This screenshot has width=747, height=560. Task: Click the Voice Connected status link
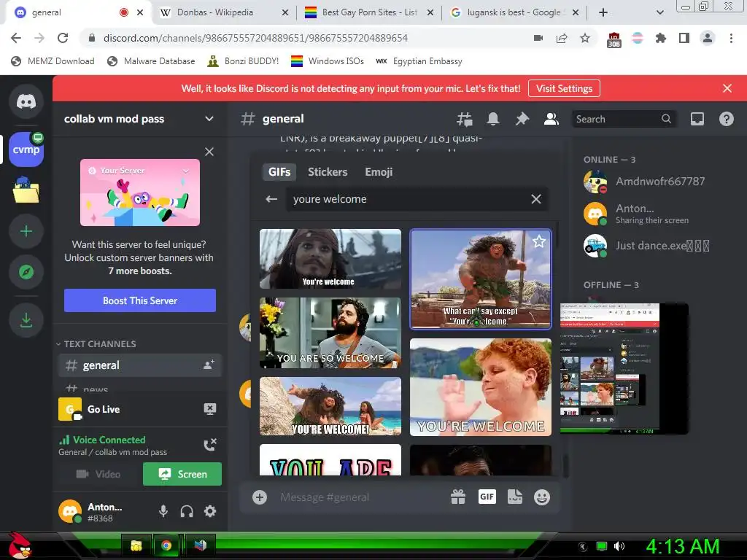tap(109, 440)
